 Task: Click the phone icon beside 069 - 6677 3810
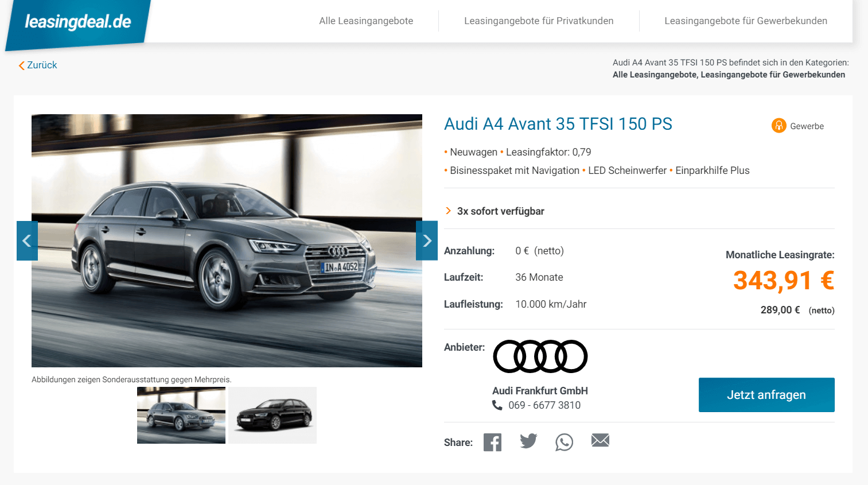pyautogui.click(x=497, y=405)
